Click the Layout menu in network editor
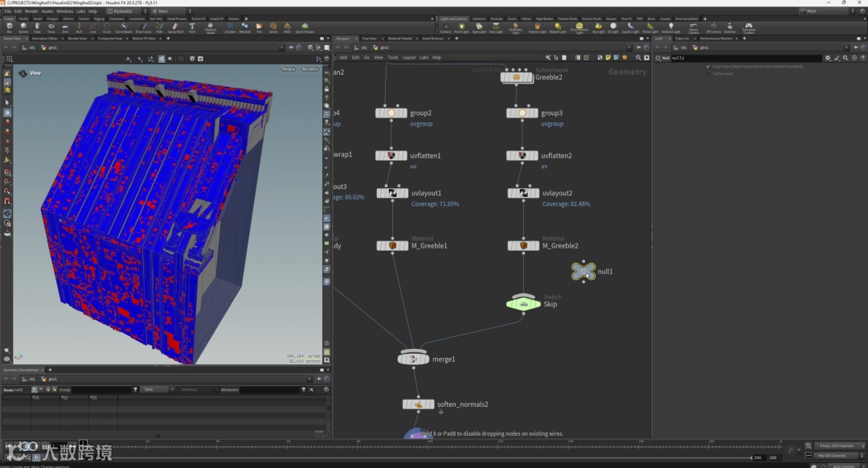Viewport: 868px width, 468px height. pyautogui.click(x=409, y=58)
